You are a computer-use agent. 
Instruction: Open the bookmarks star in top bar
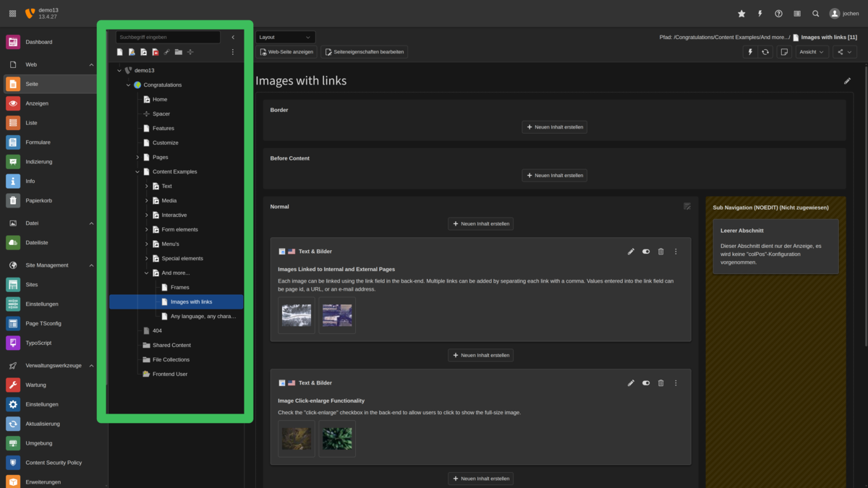741,14
